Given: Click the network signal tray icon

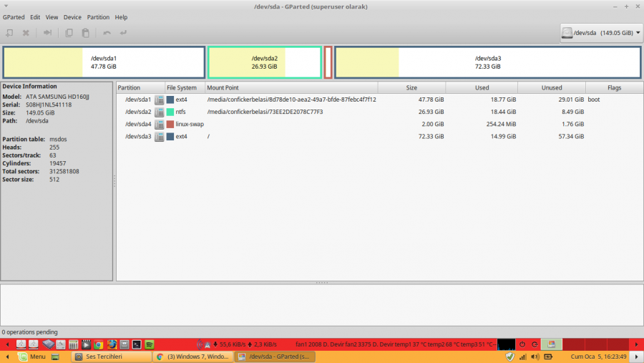Looking at the screenshot, I should (x=523, y=357).
